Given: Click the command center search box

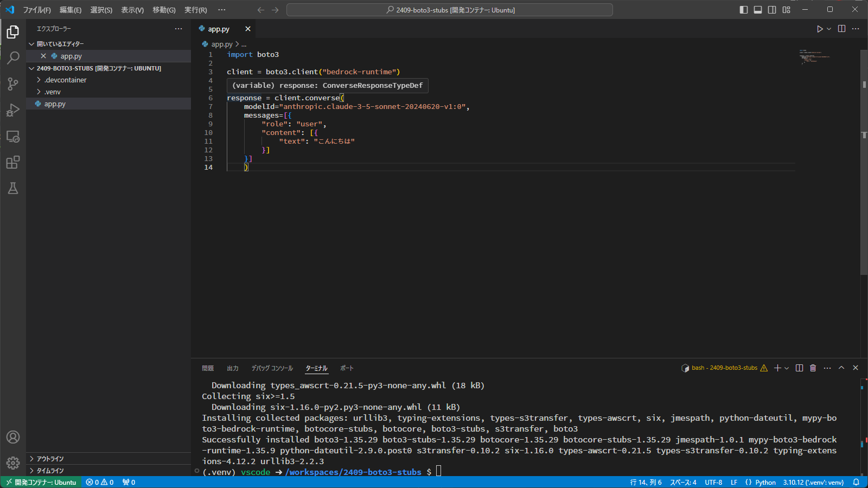Looking at the screenshot, I should click(449, 10).
